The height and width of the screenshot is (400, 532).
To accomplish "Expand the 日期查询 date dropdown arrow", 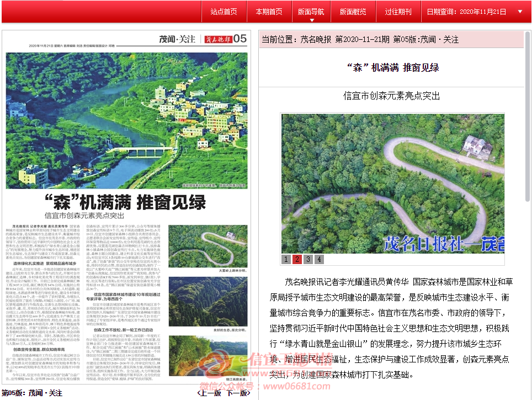I will [x=520, y=12].
